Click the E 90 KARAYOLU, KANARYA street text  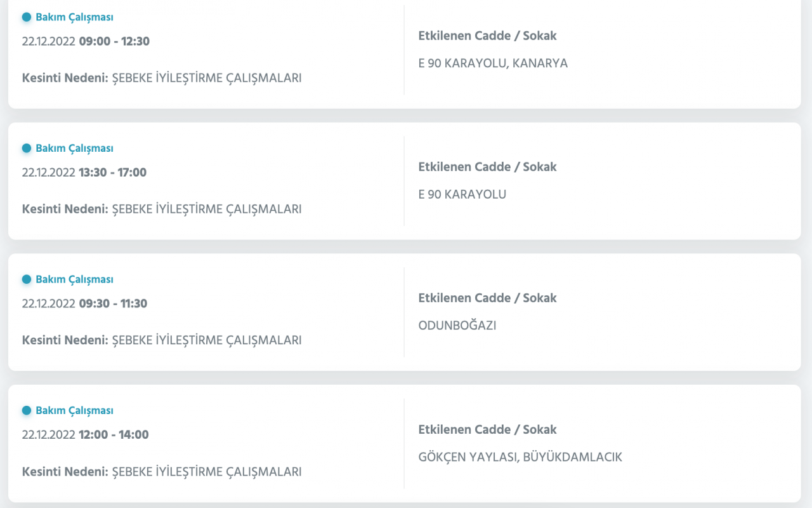point(493,63)
